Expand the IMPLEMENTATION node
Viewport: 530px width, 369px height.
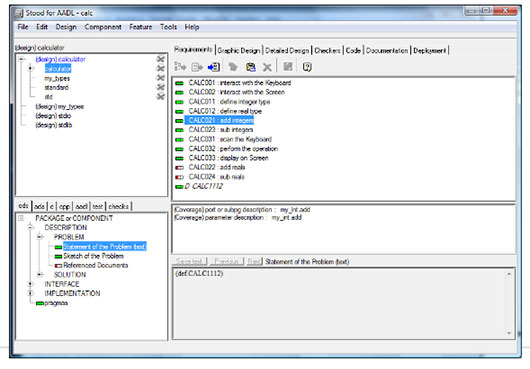tap(30, 293)
